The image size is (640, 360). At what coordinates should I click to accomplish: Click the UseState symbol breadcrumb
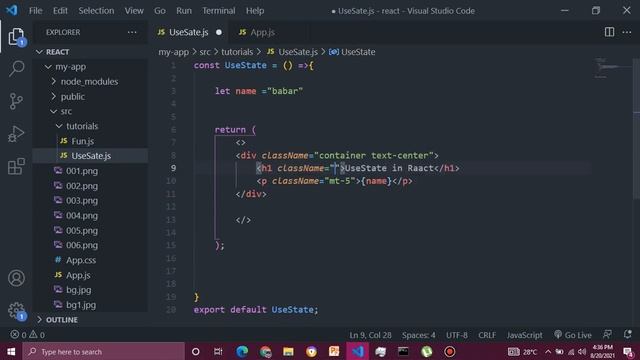(x=352, y=52)
